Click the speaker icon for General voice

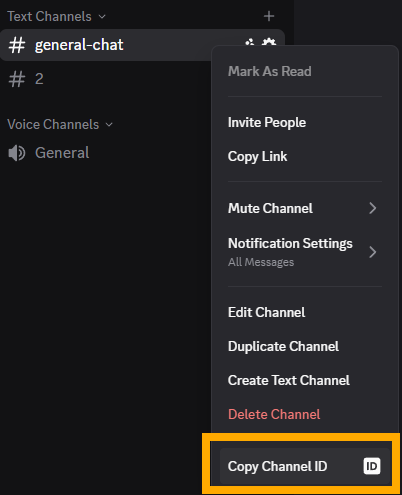click(17, 153)
